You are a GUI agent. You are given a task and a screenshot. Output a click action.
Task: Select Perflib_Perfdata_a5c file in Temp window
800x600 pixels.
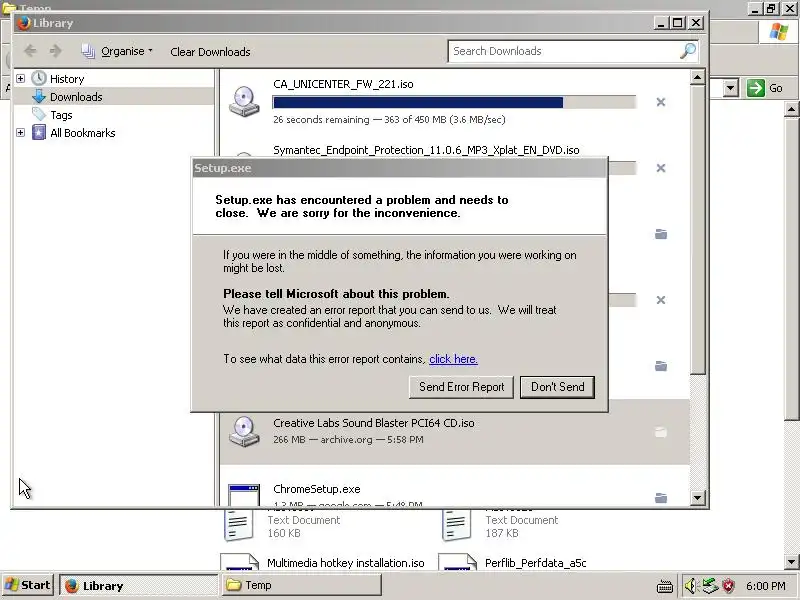point(535,563)
